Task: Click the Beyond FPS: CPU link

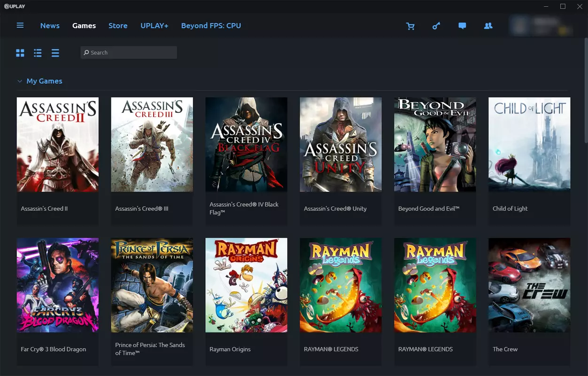Action: click(211, 26)
